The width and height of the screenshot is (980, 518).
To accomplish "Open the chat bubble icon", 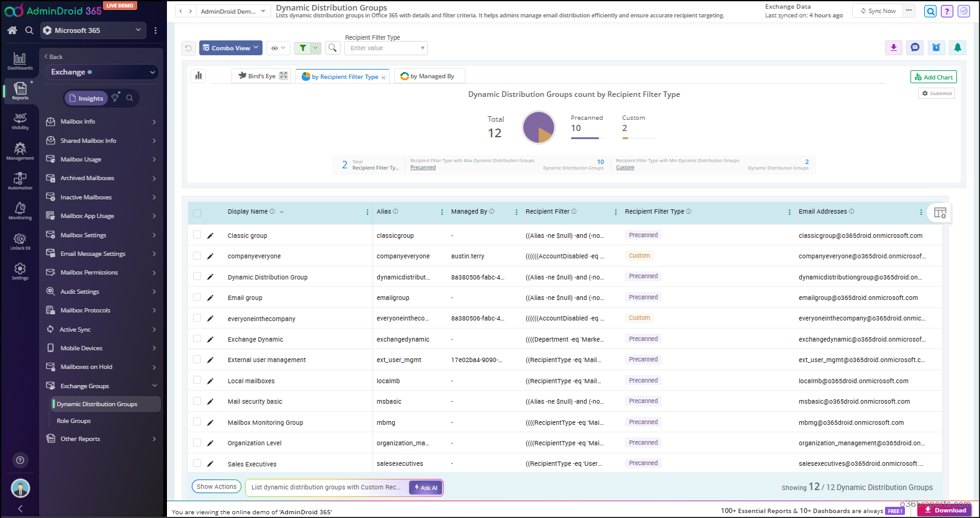I will (915, 47).
